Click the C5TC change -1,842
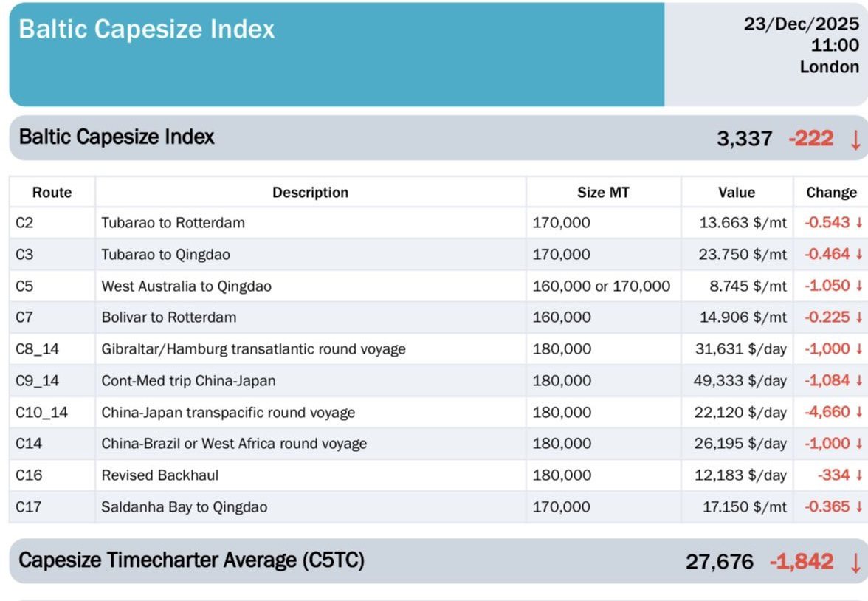The height and width of the screenshot is (601, 868). 802,562
